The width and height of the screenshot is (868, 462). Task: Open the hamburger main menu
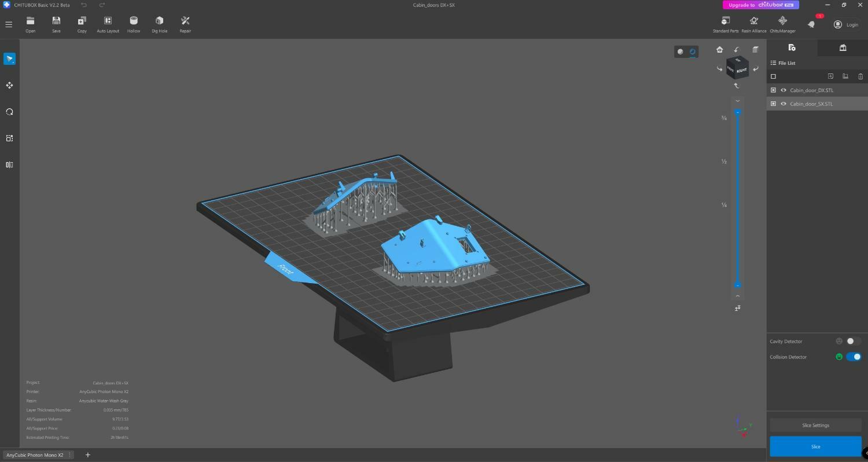coord(9,24)
